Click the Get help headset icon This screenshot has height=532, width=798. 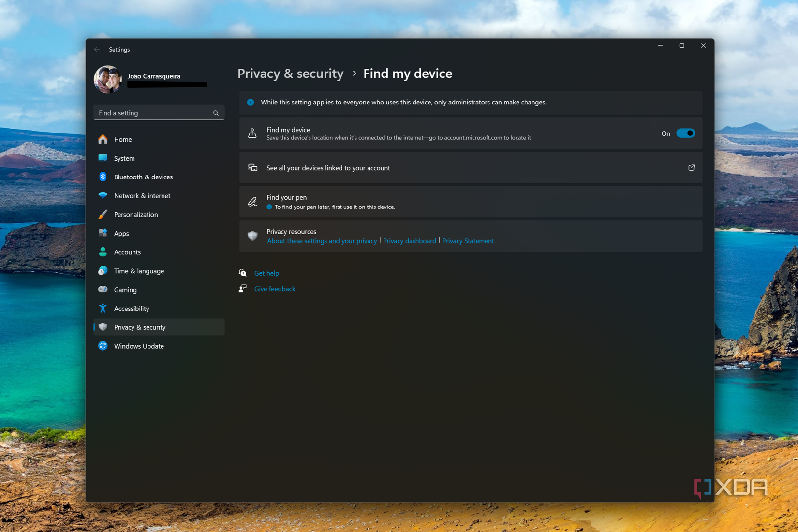(x=243, y=273)
